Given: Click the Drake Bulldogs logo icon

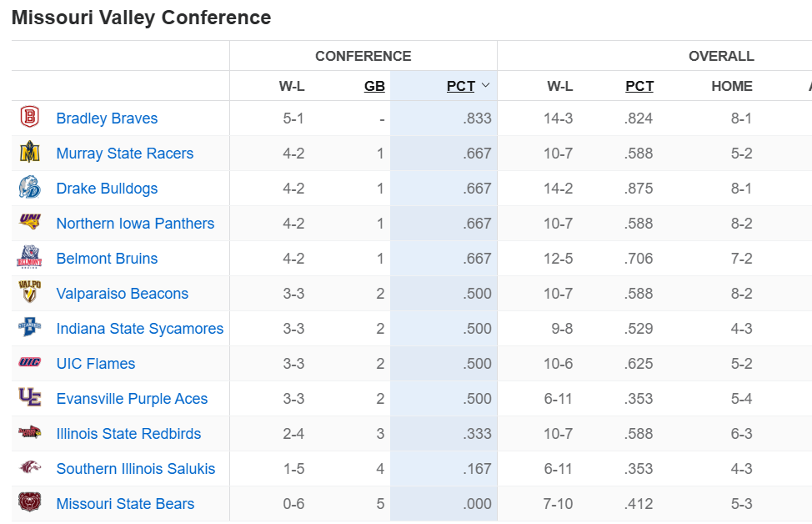Looking at the screenshot, I should coord(29,187).
